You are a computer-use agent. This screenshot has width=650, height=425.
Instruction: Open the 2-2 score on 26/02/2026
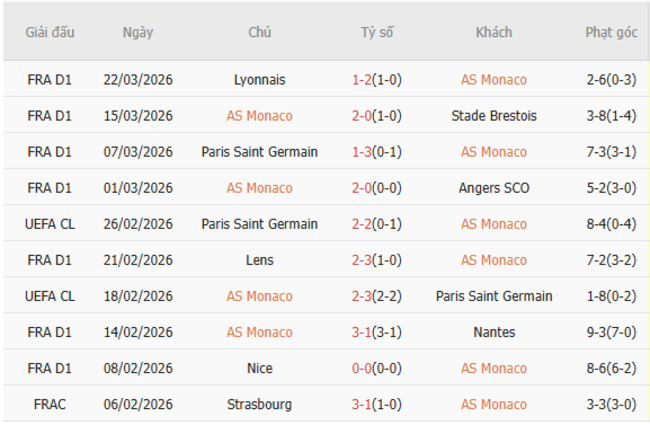click(x=362, y=224)
